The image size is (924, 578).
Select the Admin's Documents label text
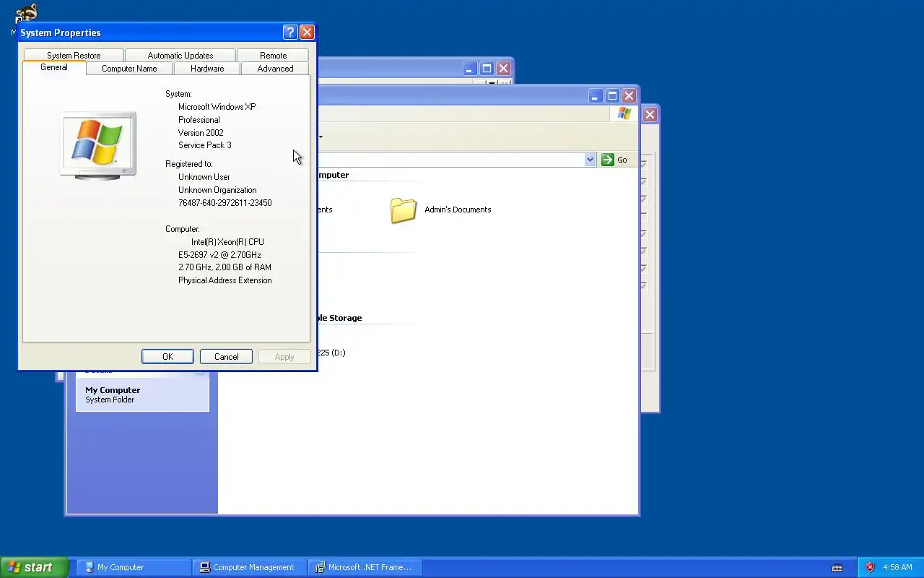point(458,210)
